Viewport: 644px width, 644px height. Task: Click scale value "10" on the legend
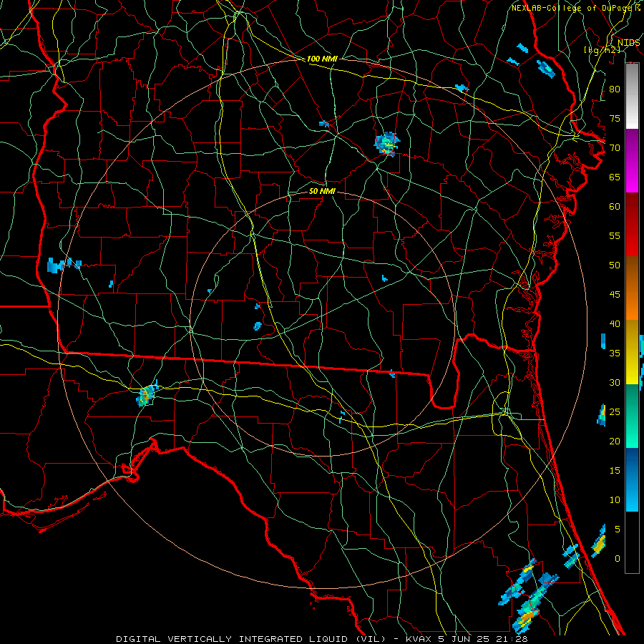pyautogui.click(x=615, y=500)
